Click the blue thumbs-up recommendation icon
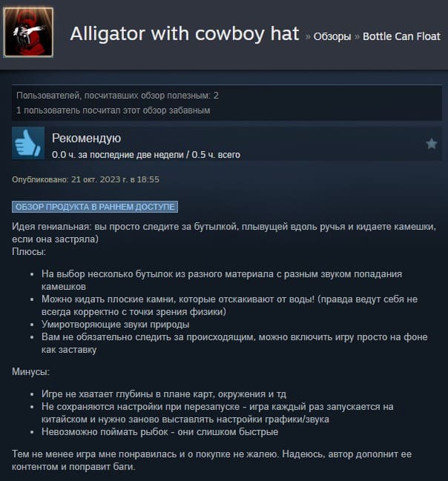The width and height of the screenshot is (448, 481). [28, 143]
